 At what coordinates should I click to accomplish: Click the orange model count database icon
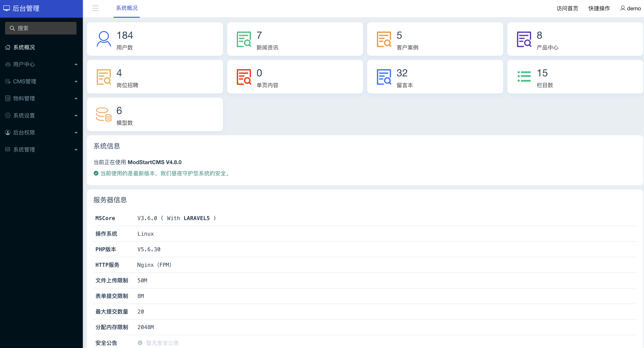click(103, 114)
